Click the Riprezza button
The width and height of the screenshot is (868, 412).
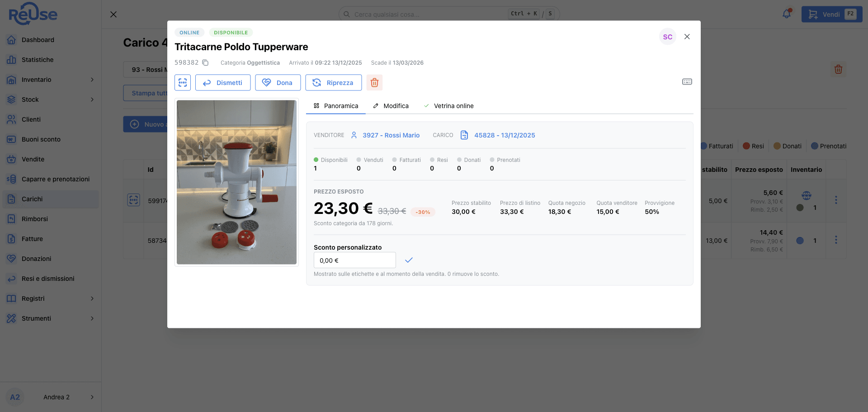pyautogui.click(x=334, y=83)
